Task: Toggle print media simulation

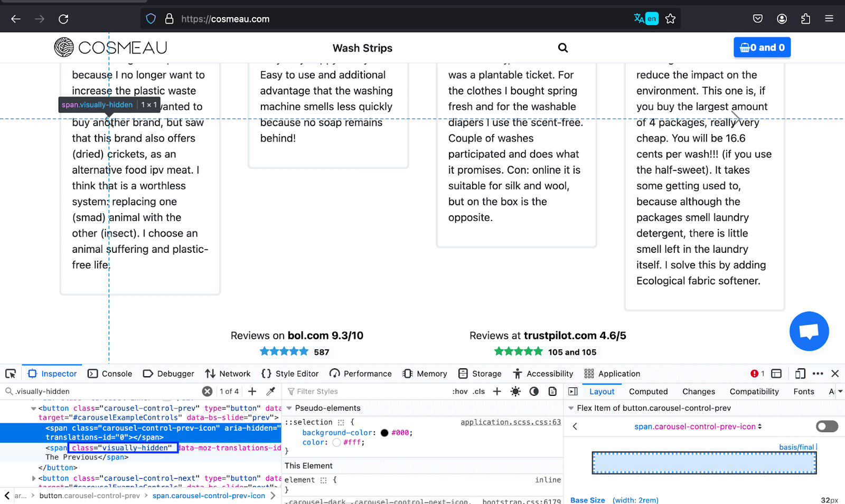Action: [x=552, y=392]
